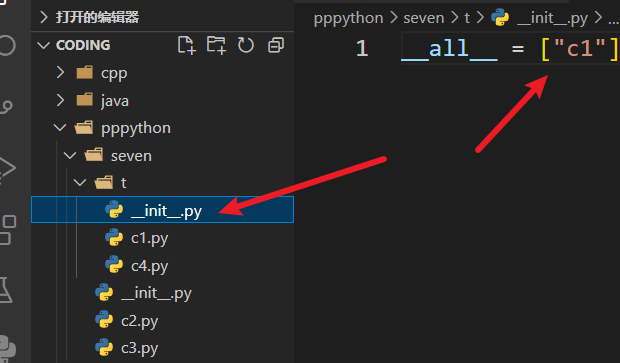
Task: Click the folder icon beside cpp
Action: (85, 72)
